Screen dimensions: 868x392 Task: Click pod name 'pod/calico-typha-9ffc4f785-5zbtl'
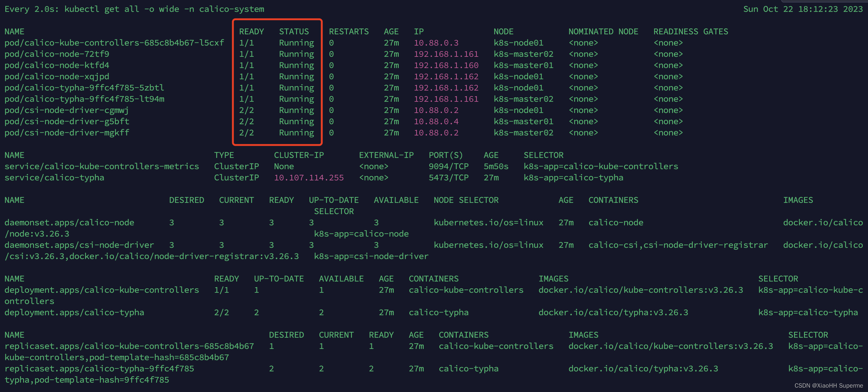pyautogui.click(x=84, y=88)
